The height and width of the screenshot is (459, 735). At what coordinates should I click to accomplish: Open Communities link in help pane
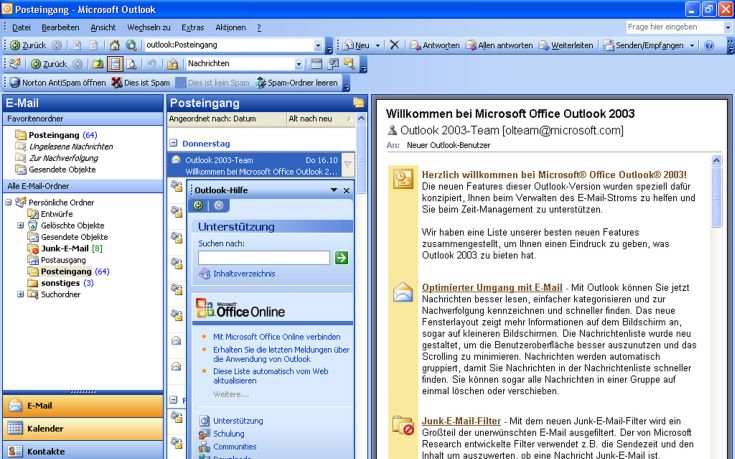pyautogui.click(x=234, y=447)
